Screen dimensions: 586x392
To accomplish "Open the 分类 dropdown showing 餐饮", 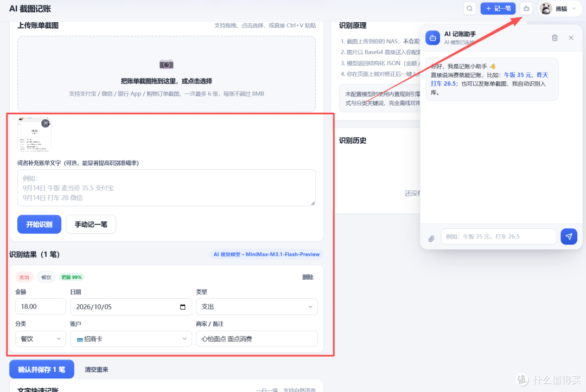I will pos(40,339).
